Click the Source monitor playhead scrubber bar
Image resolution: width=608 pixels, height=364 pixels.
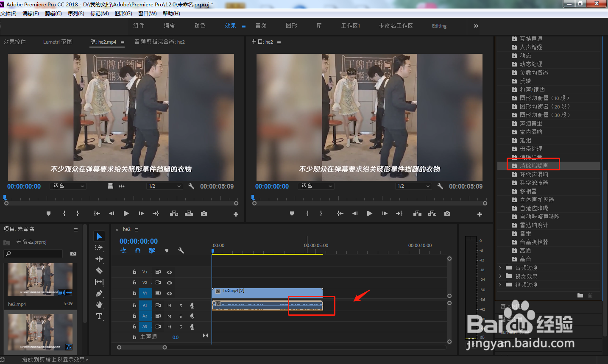(x=121, y=197)
